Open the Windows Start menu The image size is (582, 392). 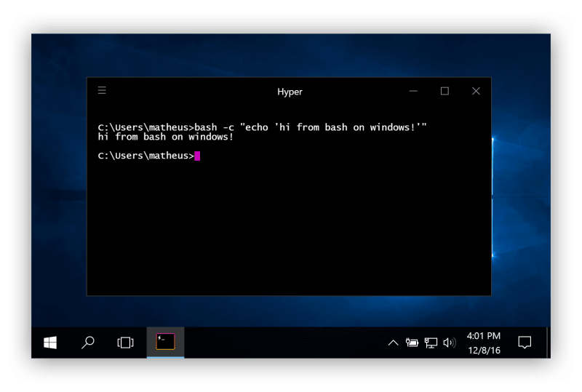[50, 343]
